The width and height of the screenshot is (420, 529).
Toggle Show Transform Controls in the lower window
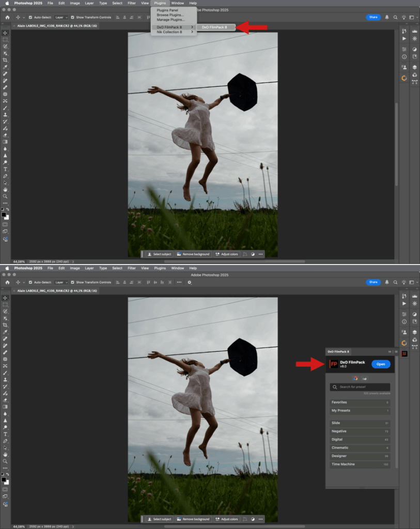coord(73,283)
